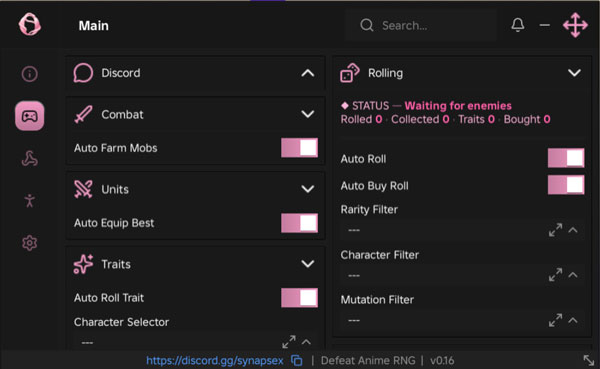600x369 pixels.
Task: Click the window resize corner icon
Action: [x=589, y=360]
